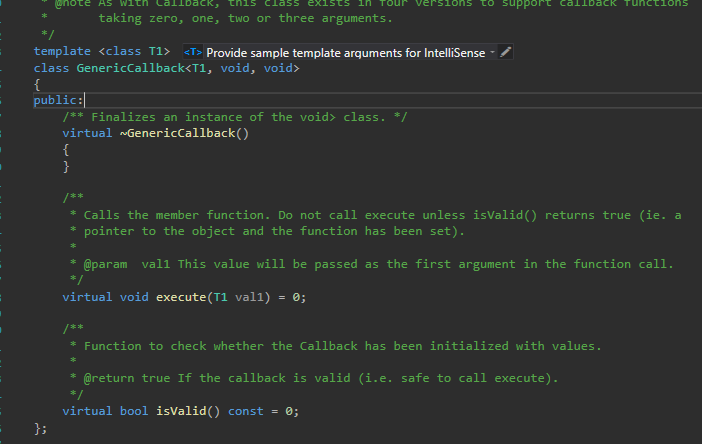Click the 'execute' function name in its declaration

pos(180,297)
